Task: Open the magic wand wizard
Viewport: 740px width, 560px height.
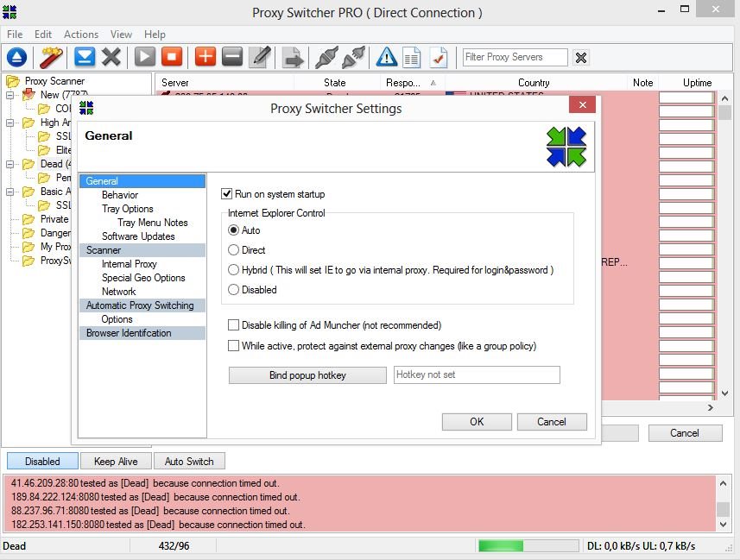Action: point(51,58)
